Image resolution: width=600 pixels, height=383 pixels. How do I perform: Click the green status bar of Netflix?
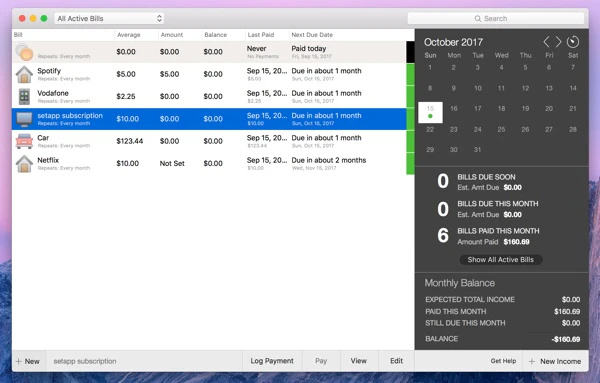(x=410, y=164)
